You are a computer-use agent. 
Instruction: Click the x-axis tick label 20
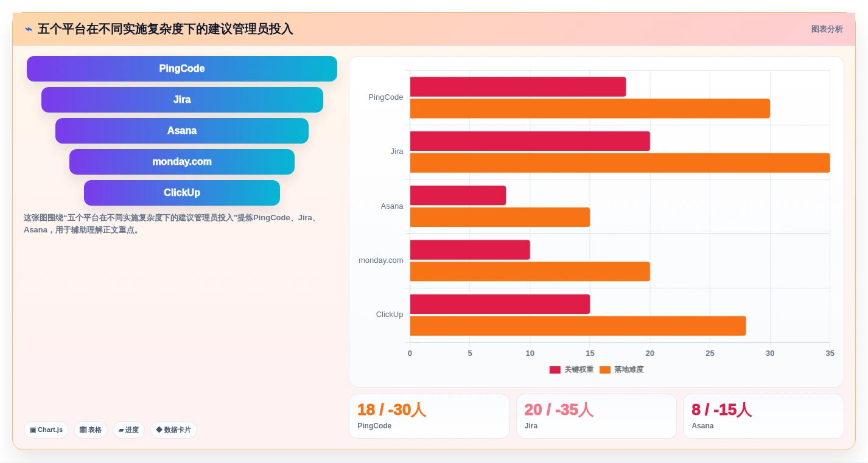point(650,353)
